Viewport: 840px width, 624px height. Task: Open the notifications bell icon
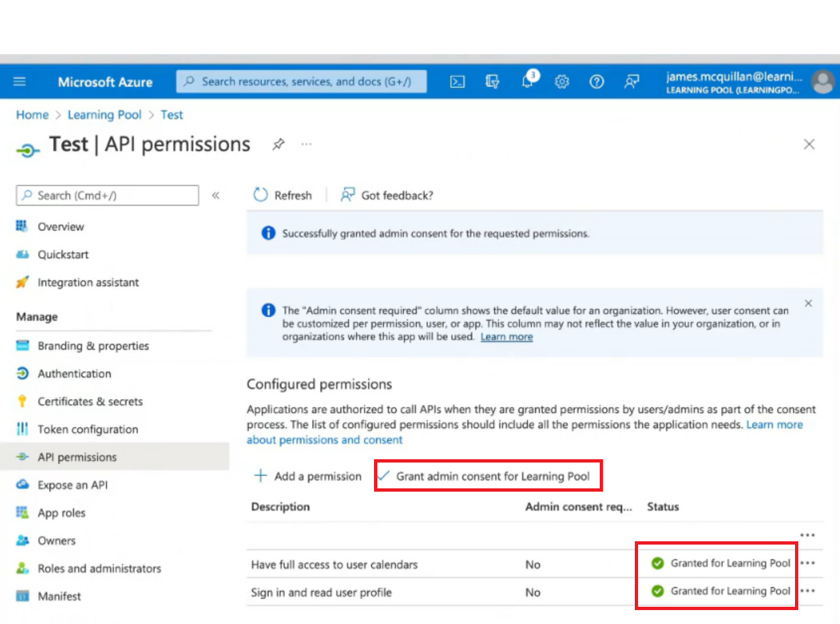[x=528, y=81]
